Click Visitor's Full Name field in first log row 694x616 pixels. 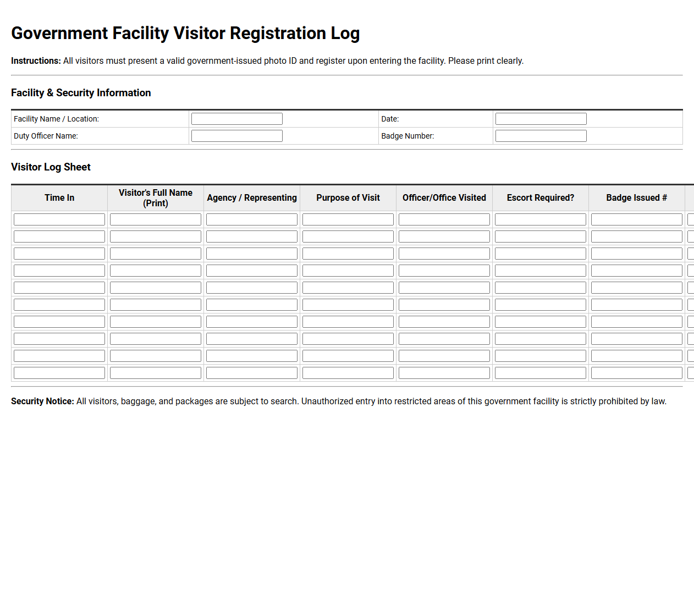156,219
